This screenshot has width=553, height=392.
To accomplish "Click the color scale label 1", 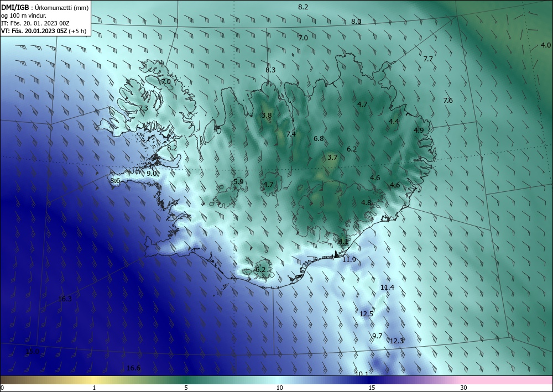I will [94, 388].
